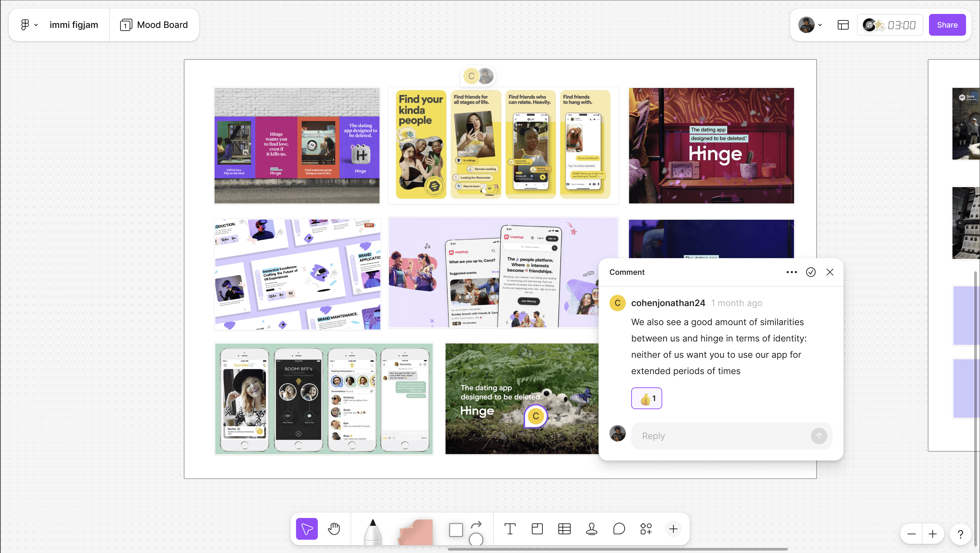Toggle the thumbs-up reaction
This screenshot has width=980, height=553.
pos(647,398)
